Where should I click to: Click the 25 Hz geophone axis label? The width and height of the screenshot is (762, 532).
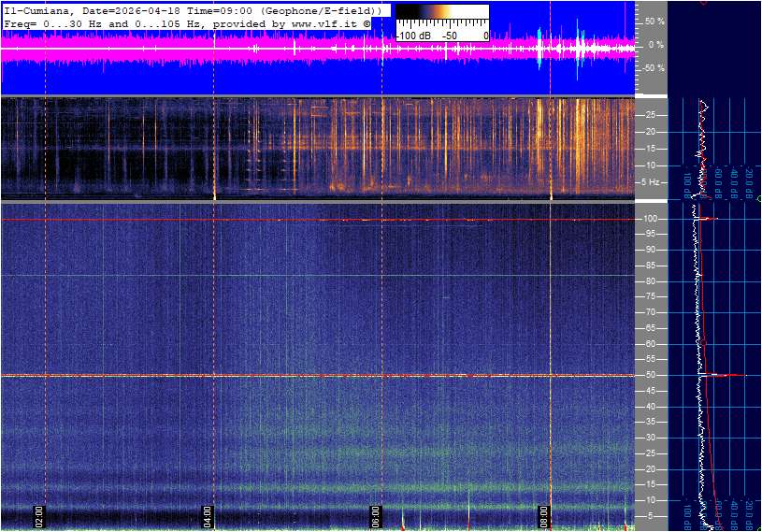649,115
